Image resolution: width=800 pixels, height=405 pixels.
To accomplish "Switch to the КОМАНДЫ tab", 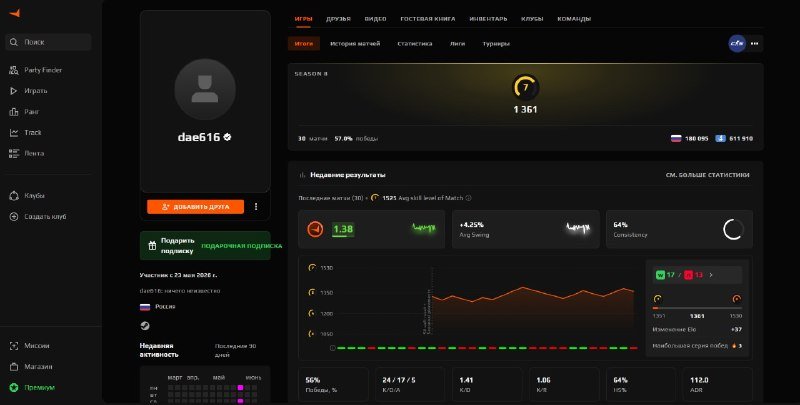I will (574, 19).
